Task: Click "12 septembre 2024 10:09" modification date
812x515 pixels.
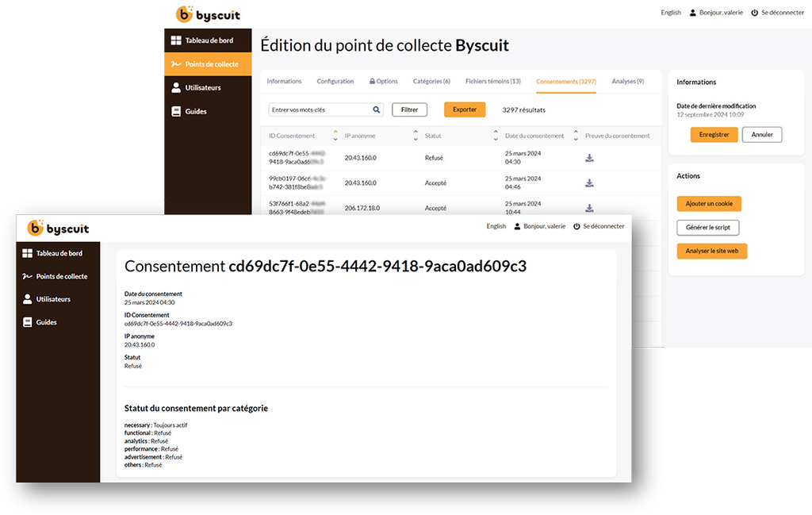Action: point(710,114)
